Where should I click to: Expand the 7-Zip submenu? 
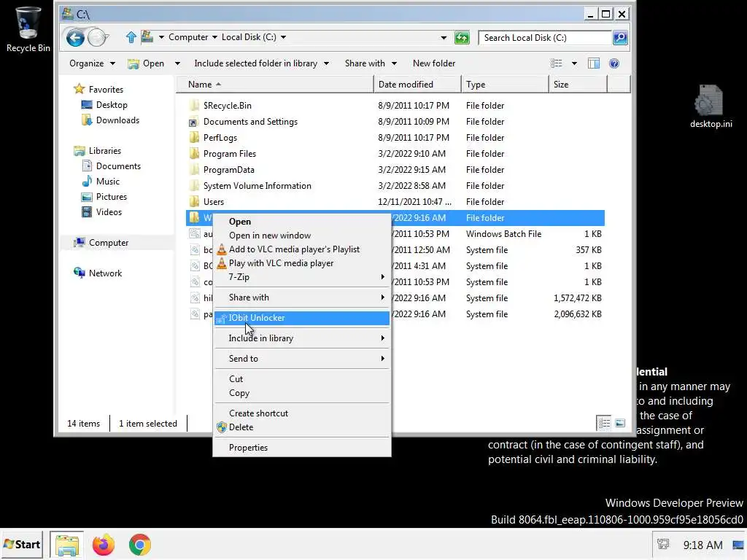coord(302,276)
